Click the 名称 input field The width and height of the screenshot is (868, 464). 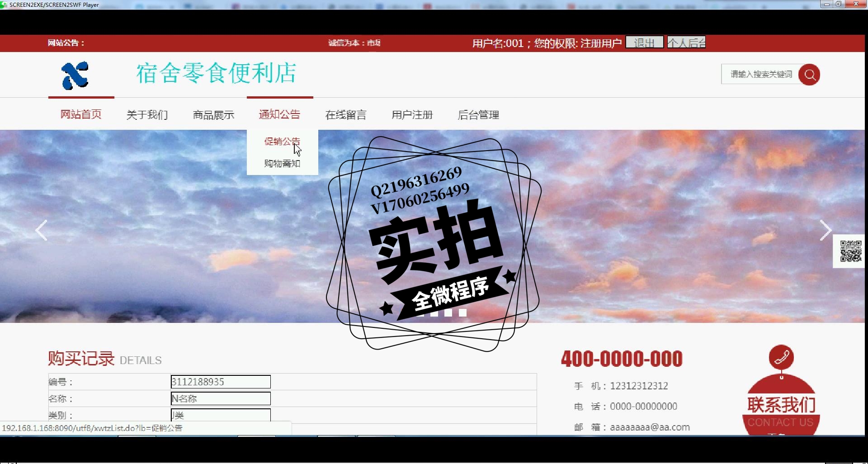[221, 398]
